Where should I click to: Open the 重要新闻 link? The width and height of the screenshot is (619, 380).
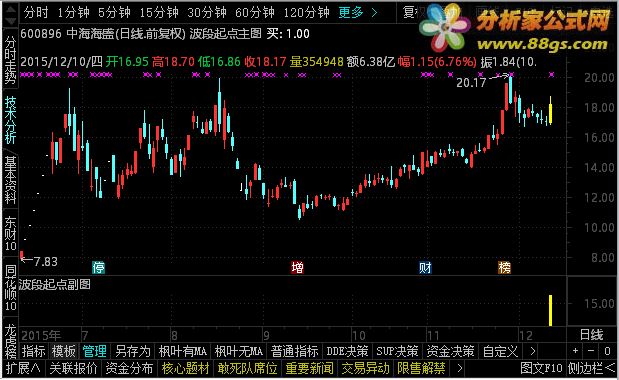[x=310, y=369]
